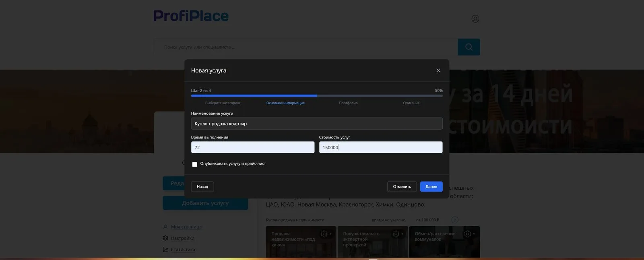
Task: Click the chart icon beside Статистика
Action: pos(165,250)
